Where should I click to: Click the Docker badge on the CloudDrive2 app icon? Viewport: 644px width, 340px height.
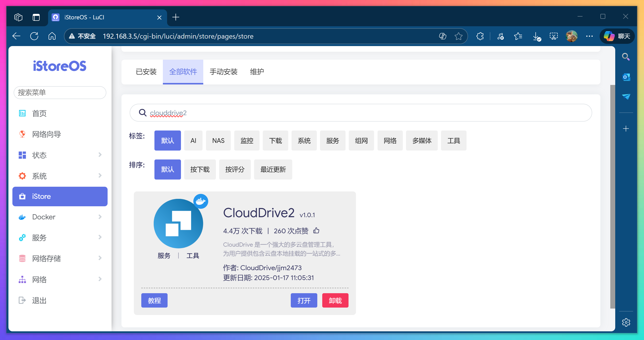[201, 201]
